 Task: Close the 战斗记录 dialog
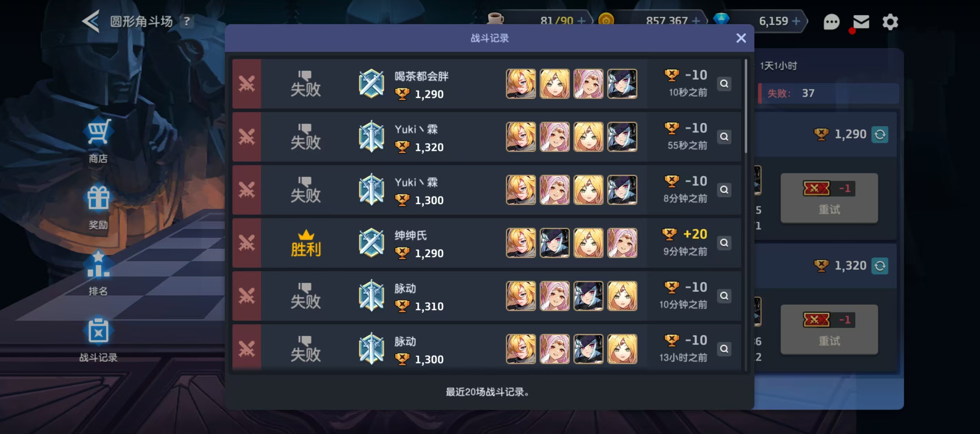tap(740, 38)
